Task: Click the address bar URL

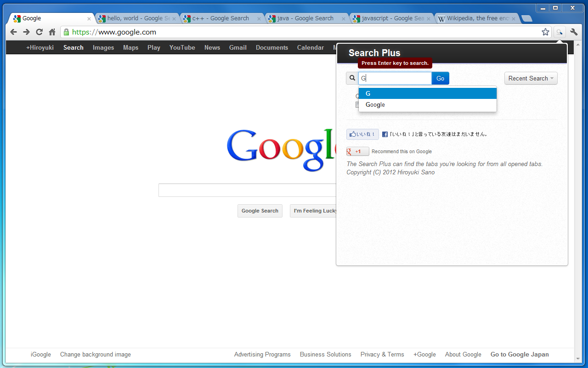Action: 114,32
